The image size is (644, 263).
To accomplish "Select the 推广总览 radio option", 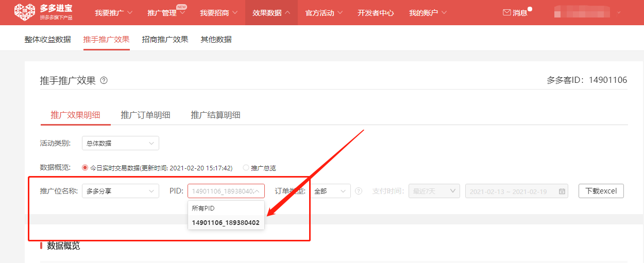I will tap(246, 168).
